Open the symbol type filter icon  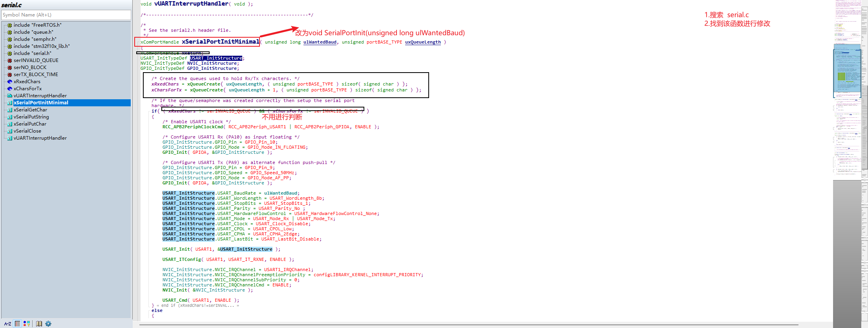[x=27, y=324]
